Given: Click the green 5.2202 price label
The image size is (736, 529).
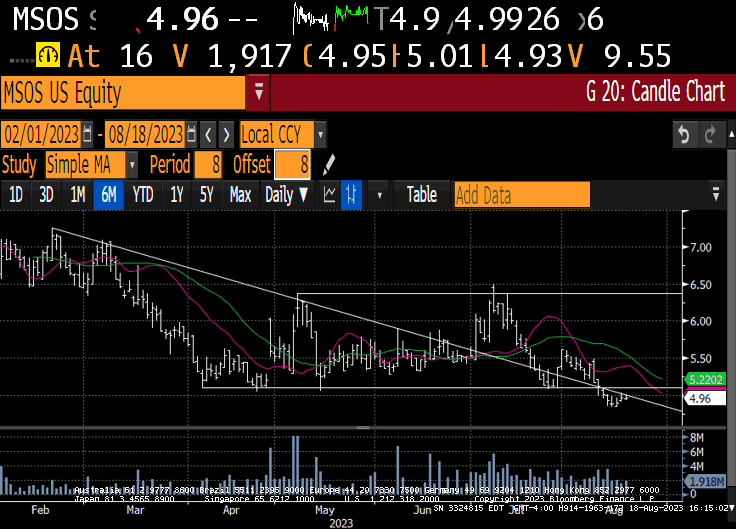Looking at the screenshot, I should pos(705,379).
